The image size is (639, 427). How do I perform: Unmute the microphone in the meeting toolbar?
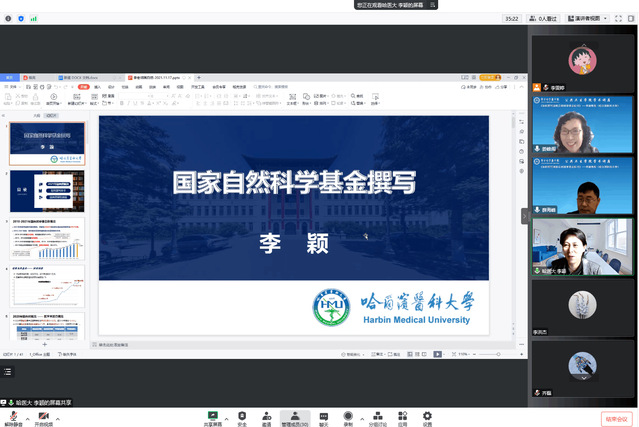click(14, 414)
